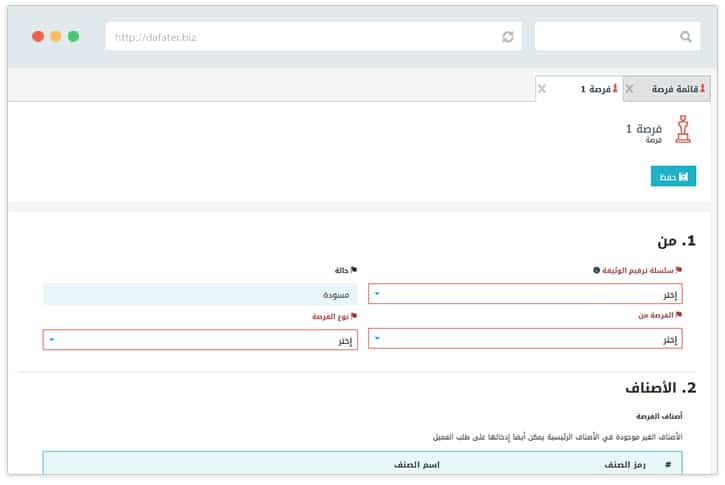Click the browser reload icon
Viewport: 725px width, 485px height.
508,37
